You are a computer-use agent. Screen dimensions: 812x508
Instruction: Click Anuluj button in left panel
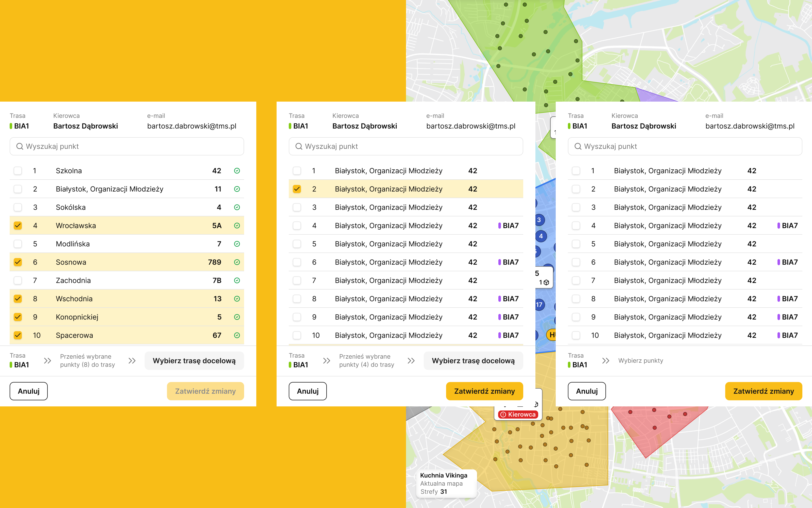pyautogui.click(x=28, y=391)
